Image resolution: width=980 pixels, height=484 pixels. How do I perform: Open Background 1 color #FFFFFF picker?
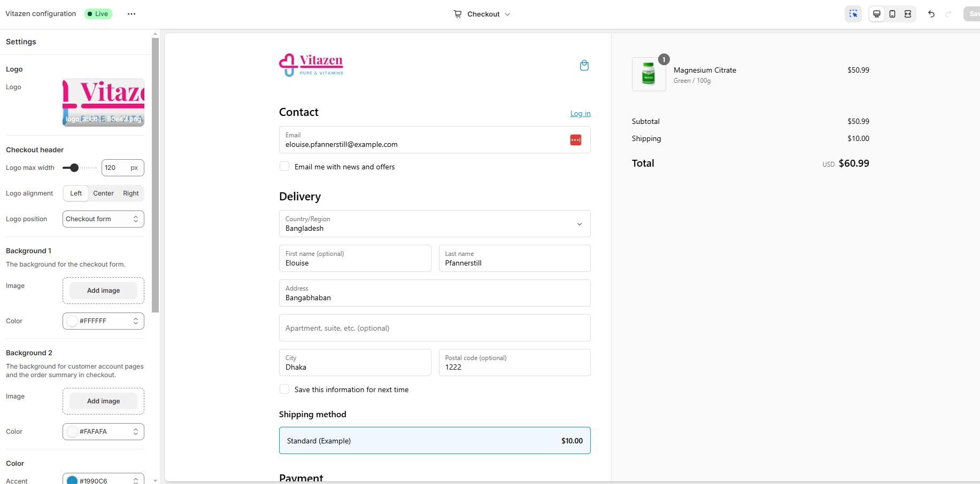pyautogui.click(x=103, y=321)
